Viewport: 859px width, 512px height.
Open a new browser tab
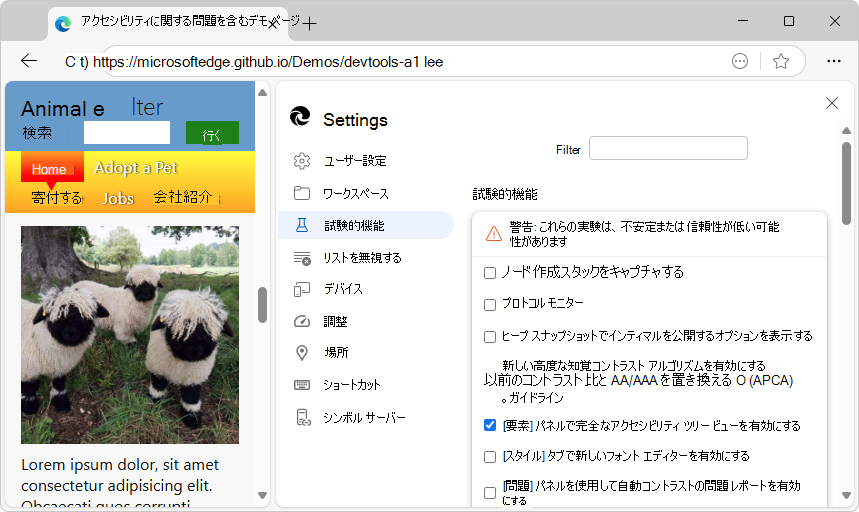[x=310, y=23]
